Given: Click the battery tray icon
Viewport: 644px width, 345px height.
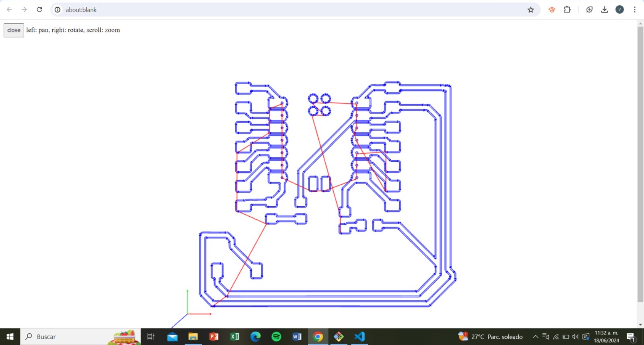Looking at the screenshot, I should click(x=566, y=337).
